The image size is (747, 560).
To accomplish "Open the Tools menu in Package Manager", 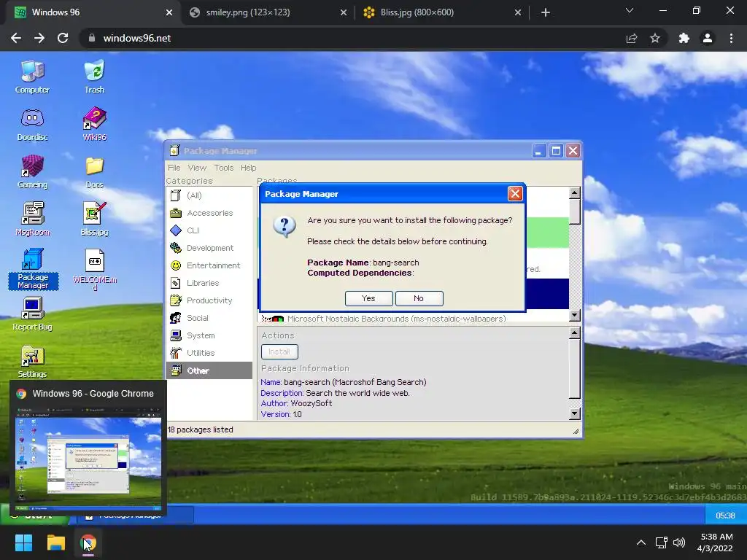I will [x=224, y=168].
